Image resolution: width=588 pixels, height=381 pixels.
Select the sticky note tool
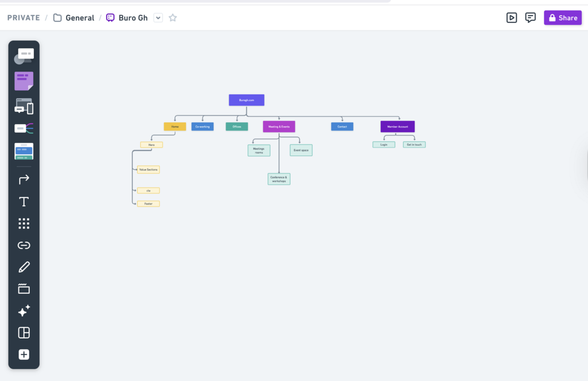click(x=24, y=81)
